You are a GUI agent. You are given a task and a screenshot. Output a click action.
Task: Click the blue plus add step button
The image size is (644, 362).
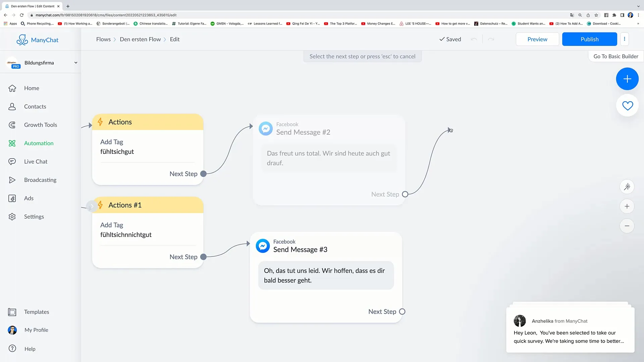click(627, 79)
